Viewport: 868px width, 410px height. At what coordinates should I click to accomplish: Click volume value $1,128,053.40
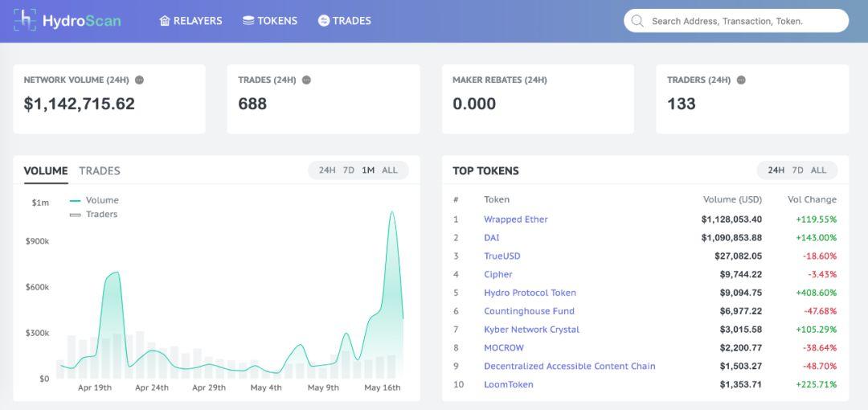click(731, 219)
